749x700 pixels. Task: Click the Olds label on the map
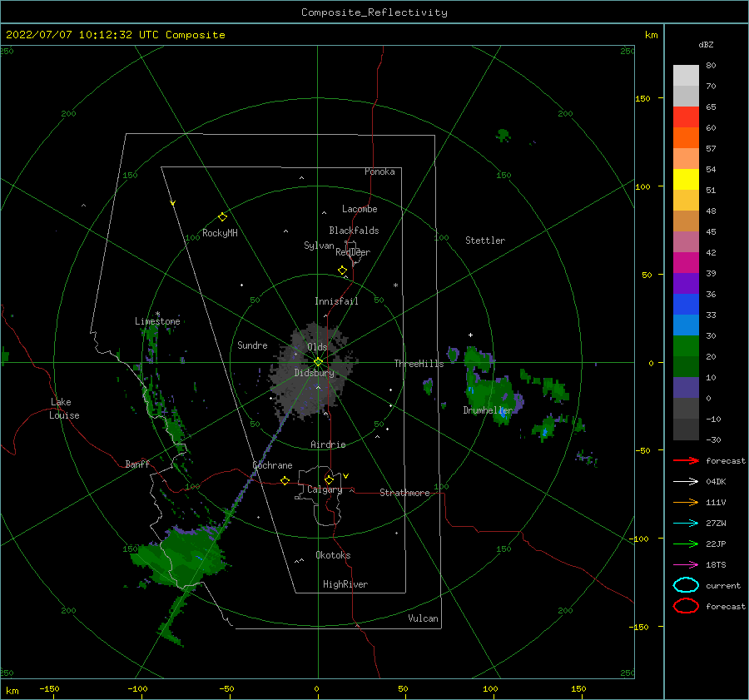pyautogui.click(x=317, y=347)
